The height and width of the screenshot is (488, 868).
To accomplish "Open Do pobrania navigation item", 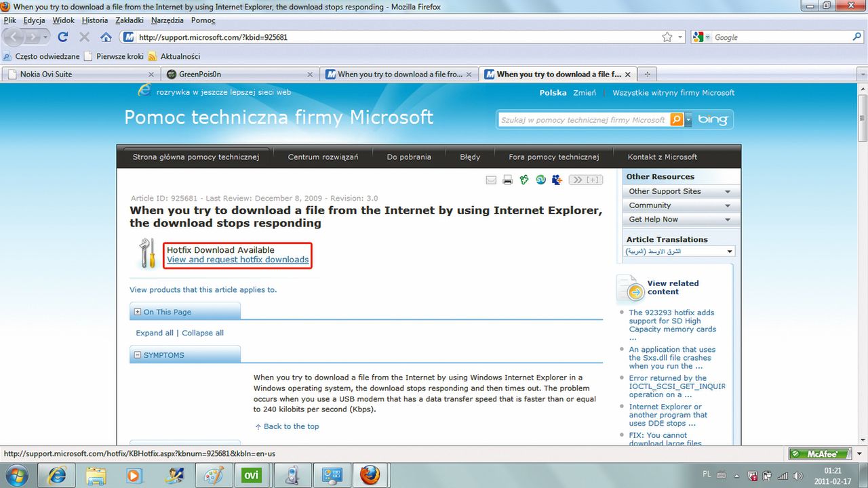I will [409, 157].
